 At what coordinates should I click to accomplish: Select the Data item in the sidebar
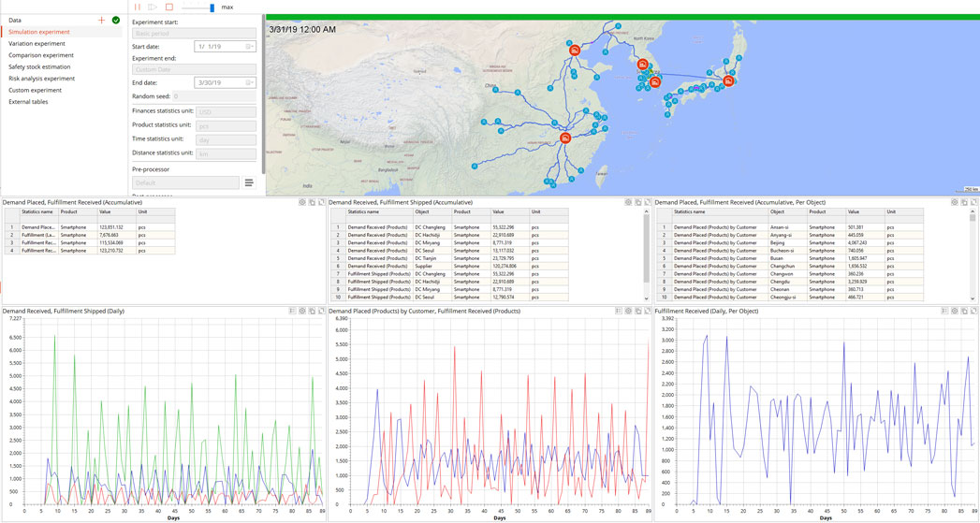pyautogui.click(x=15, y=20)
